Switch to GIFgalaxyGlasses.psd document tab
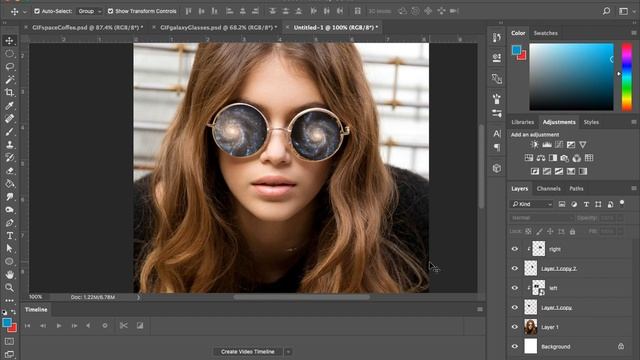The width and height of the screenshot is (640, 360). [x=218, y=27]
